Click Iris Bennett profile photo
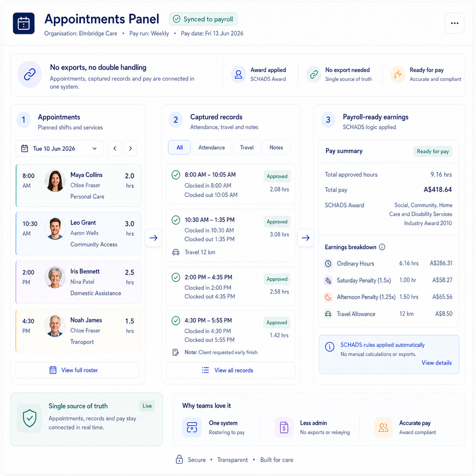476x476 pixels. coord(55,277)
